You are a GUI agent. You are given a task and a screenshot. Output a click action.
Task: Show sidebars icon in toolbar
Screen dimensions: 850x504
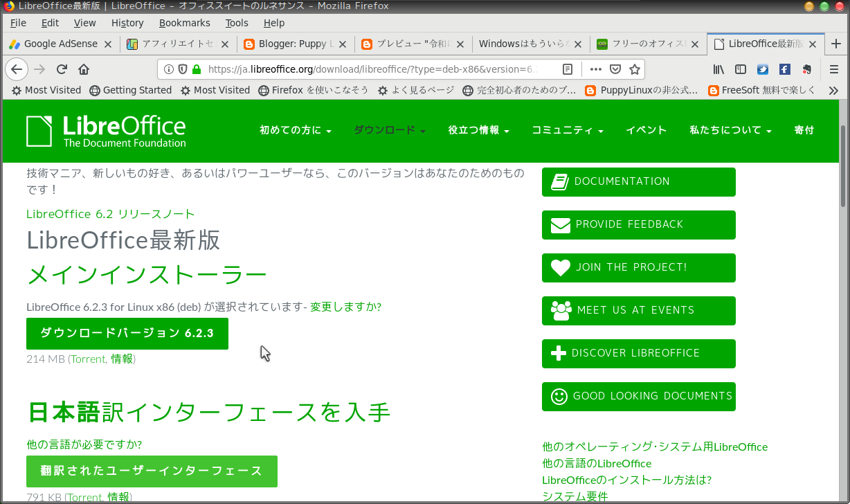point(741,69)
